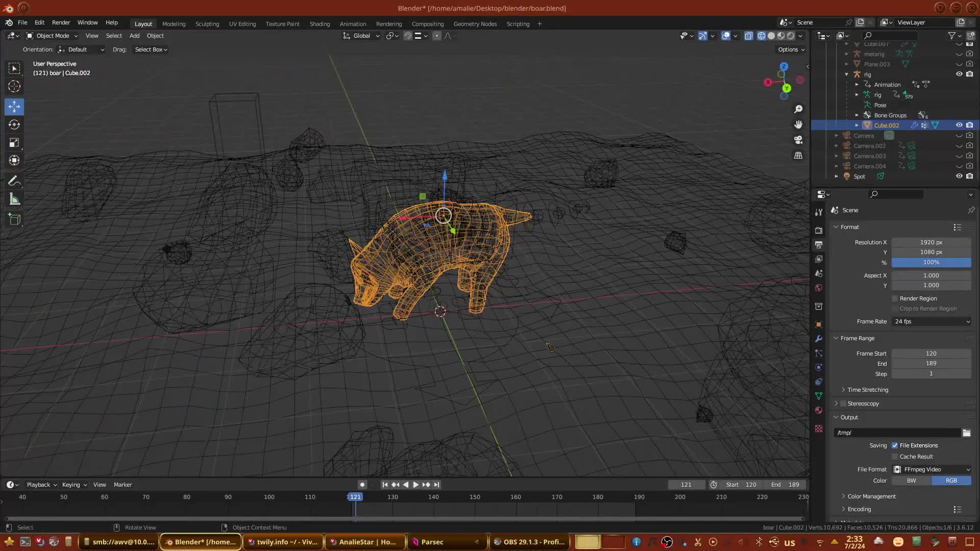Open the Modifier properties wrench tab
Image resolution: width=980 pixels, height=551 pixels.
tap(819, 339)
